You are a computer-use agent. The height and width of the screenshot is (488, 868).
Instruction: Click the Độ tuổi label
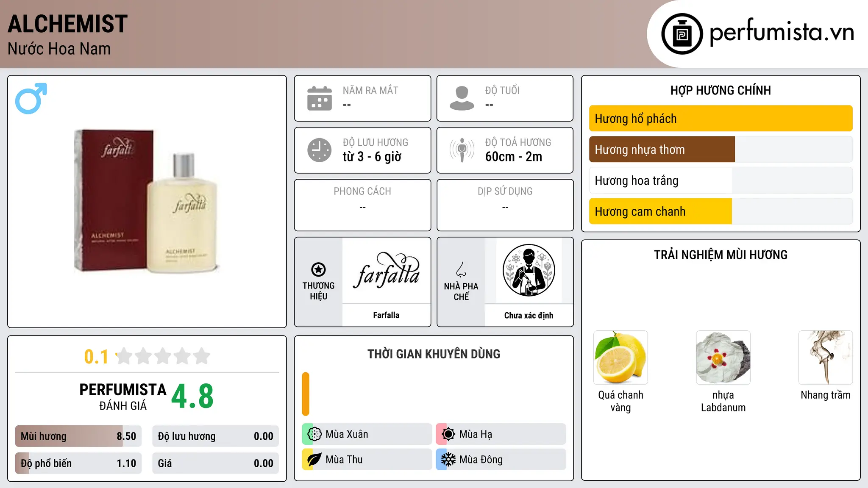coord(502,90)
